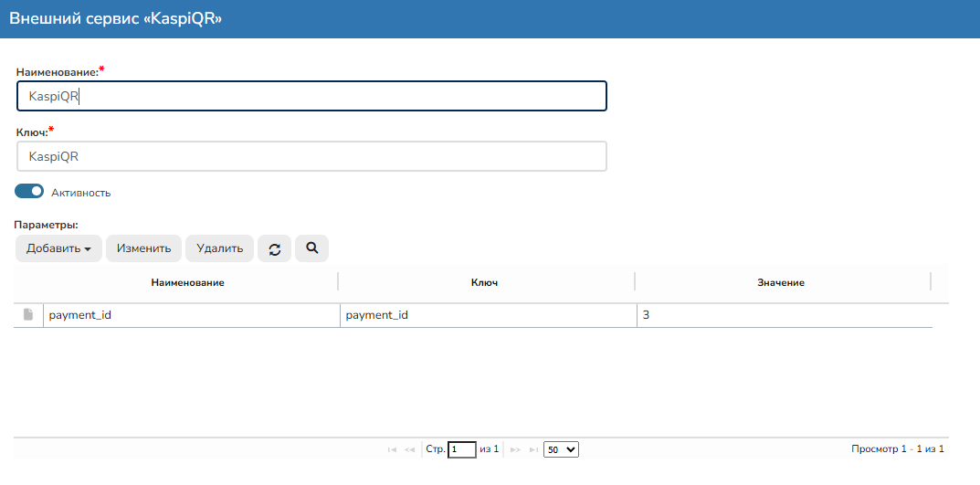Click the page number field in the pager
The image size is (980, 485).
point(462,449)
